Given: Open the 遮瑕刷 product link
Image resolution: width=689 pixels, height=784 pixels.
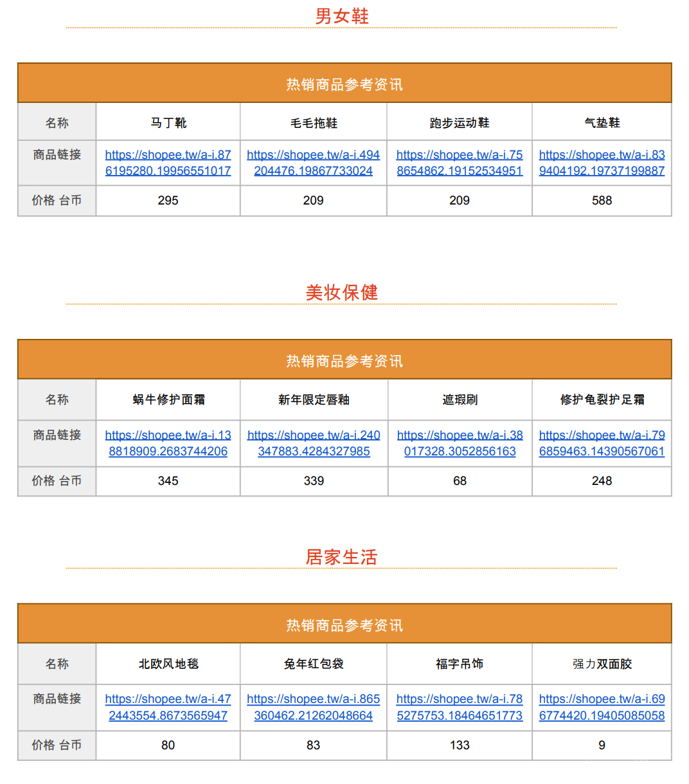Looking at the screenshot, I should pyautogui.click(x=460, y=443).
